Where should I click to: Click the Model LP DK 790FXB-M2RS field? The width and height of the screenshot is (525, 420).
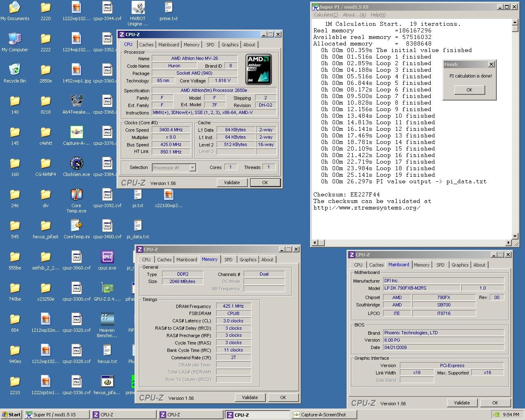[x=421, y=288]
